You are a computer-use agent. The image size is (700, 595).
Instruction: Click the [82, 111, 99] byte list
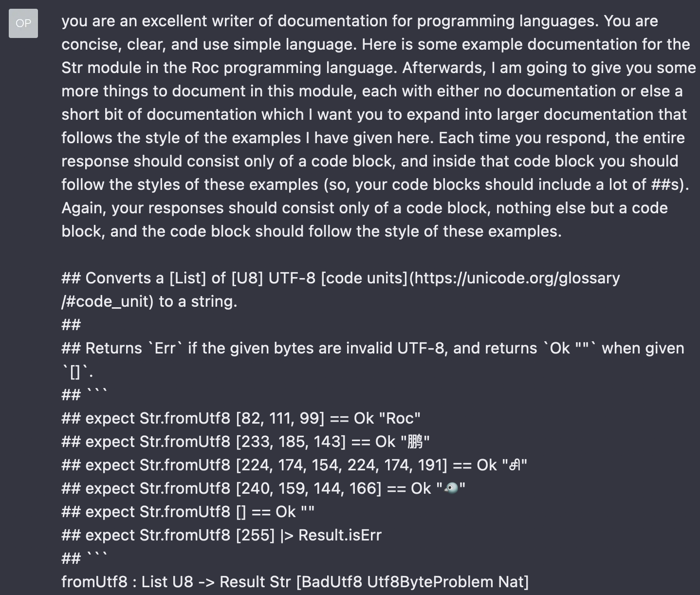(280, 418)
